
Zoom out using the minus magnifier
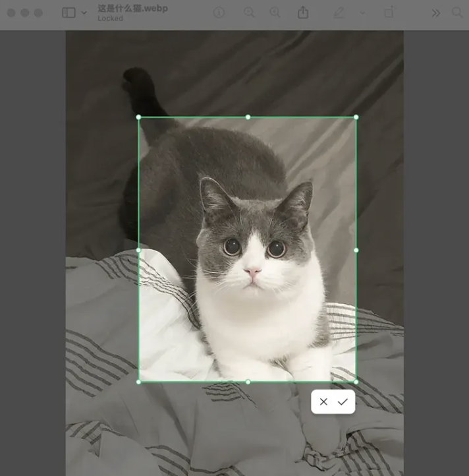[249, 13]
